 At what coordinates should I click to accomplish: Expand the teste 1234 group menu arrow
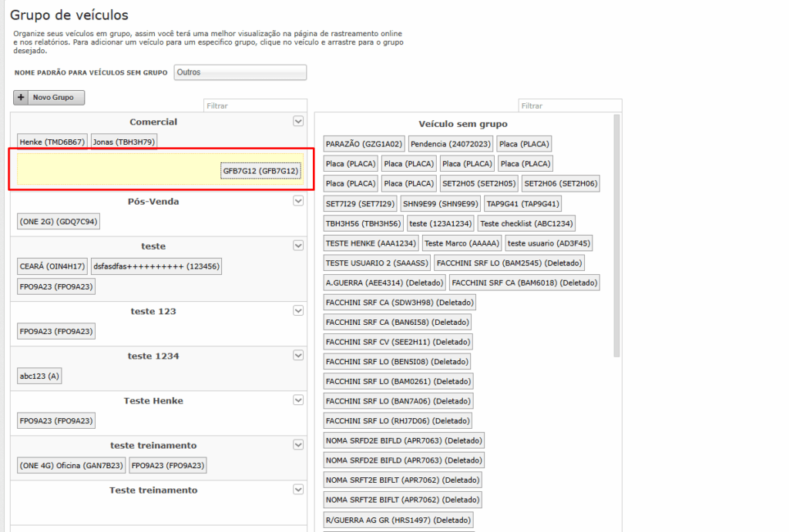(298, 356)
